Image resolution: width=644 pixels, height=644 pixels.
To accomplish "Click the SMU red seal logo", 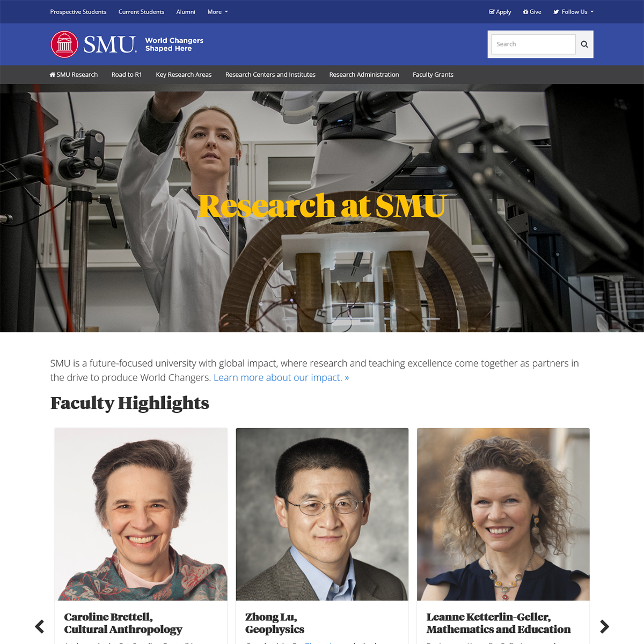I will (64, 45).
